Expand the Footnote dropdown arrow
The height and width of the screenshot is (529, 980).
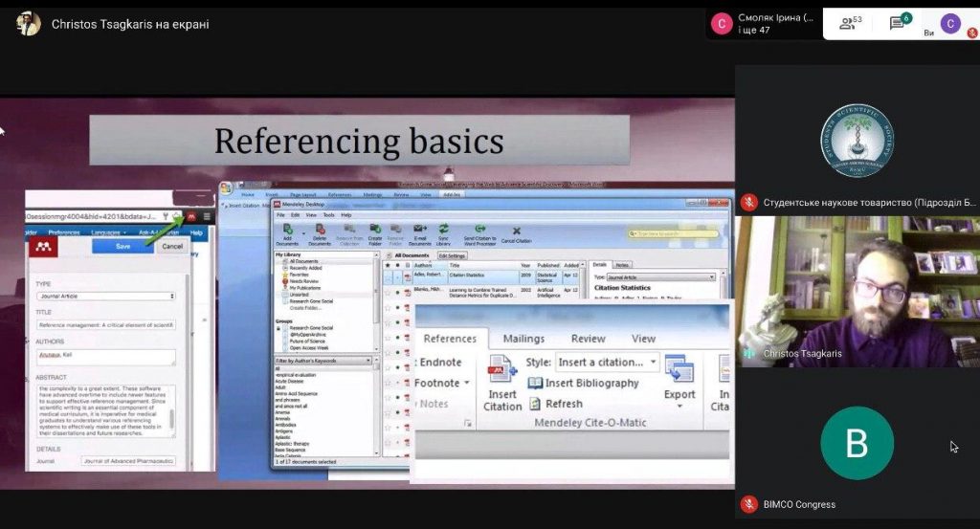(467, 384)
